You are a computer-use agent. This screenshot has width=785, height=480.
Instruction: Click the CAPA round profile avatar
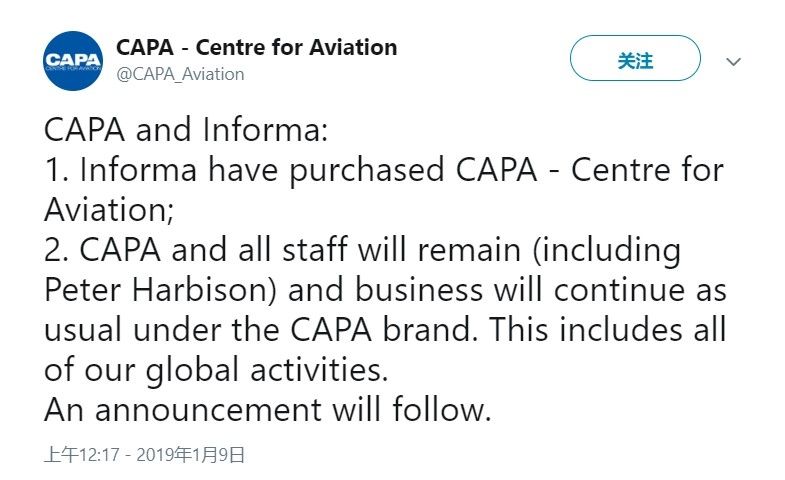point(73,61)
